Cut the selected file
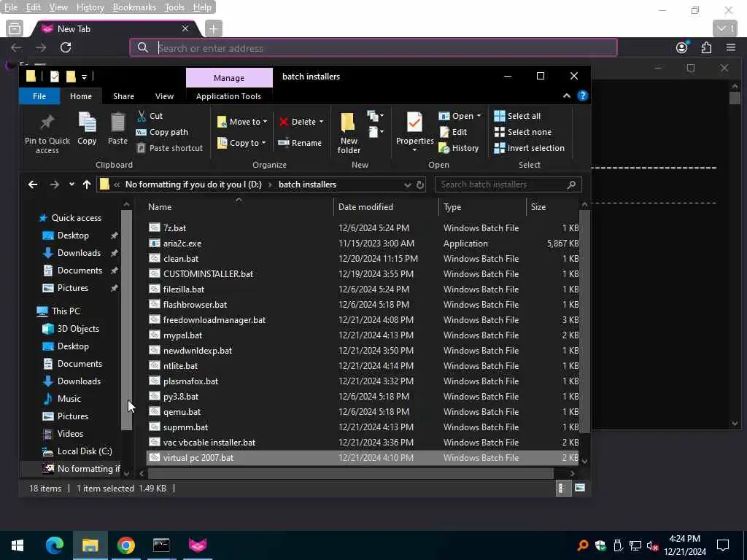 click(x=150, y=116)
